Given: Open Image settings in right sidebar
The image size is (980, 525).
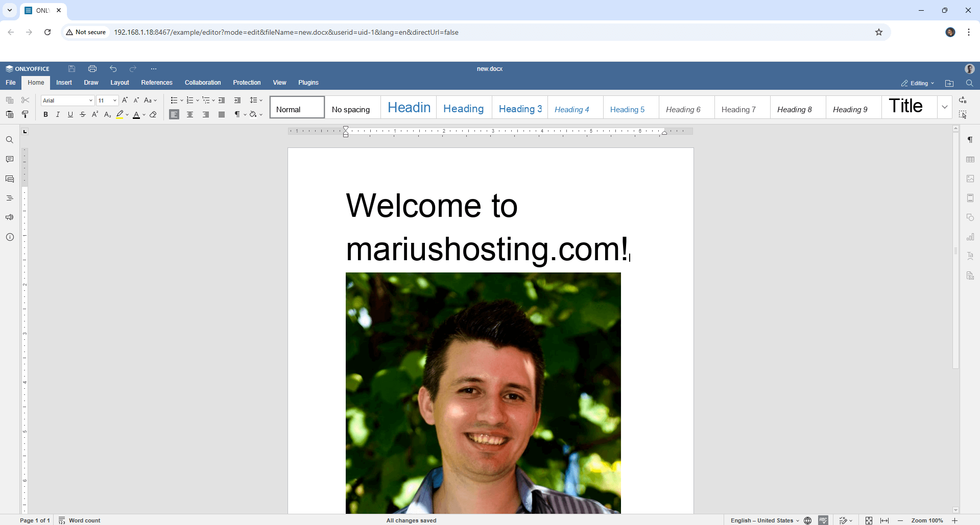Looking at the screenshot, I should pos(970,179).
